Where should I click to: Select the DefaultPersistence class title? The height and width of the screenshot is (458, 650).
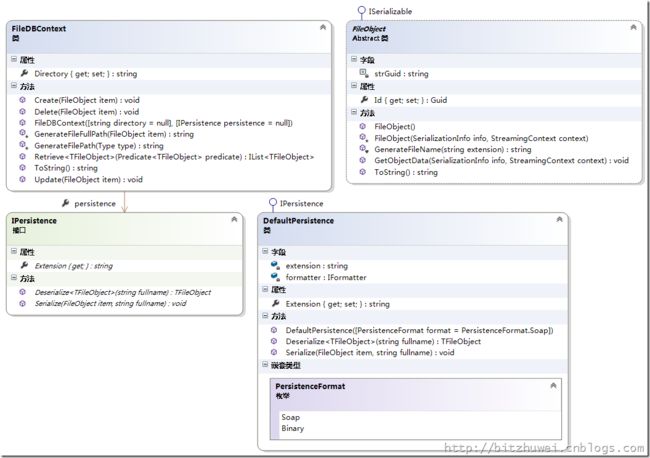pyautogui.click(x=298, y=221)
